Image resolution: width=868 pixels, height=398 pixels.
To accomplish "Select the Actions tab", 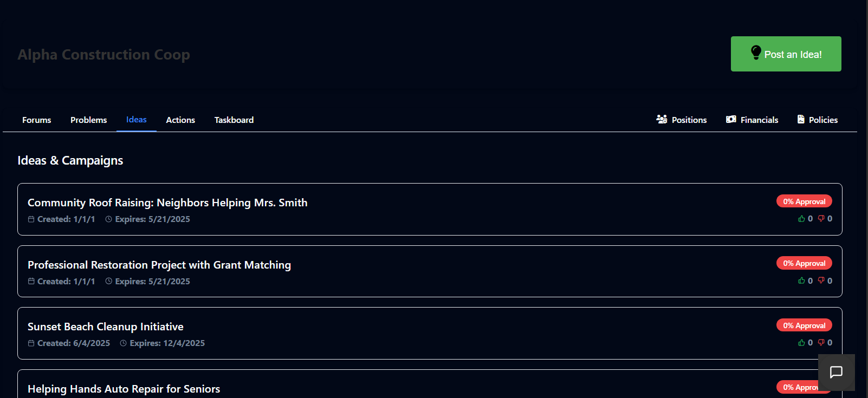I will tap(180, 120).
